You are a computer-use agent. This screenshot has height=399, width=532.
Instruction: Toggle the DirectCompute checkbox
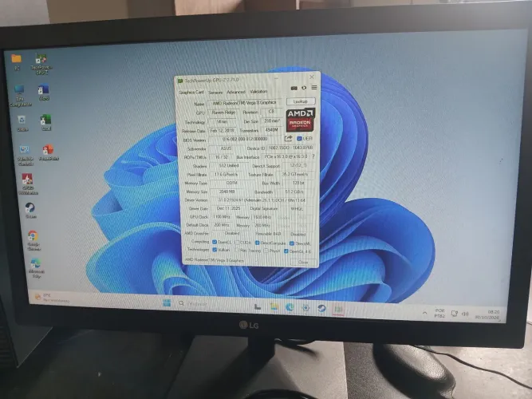(x=257, y=243)
